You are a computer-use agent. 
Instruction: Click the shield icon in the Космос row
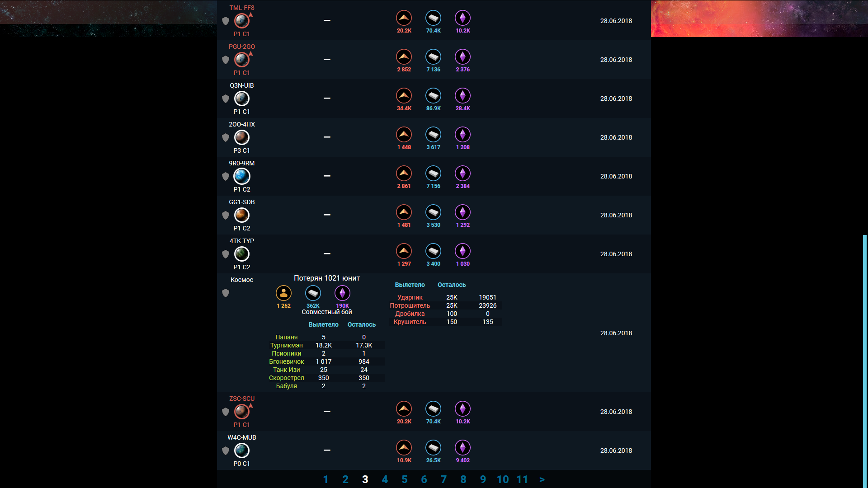tap(226, 293)
